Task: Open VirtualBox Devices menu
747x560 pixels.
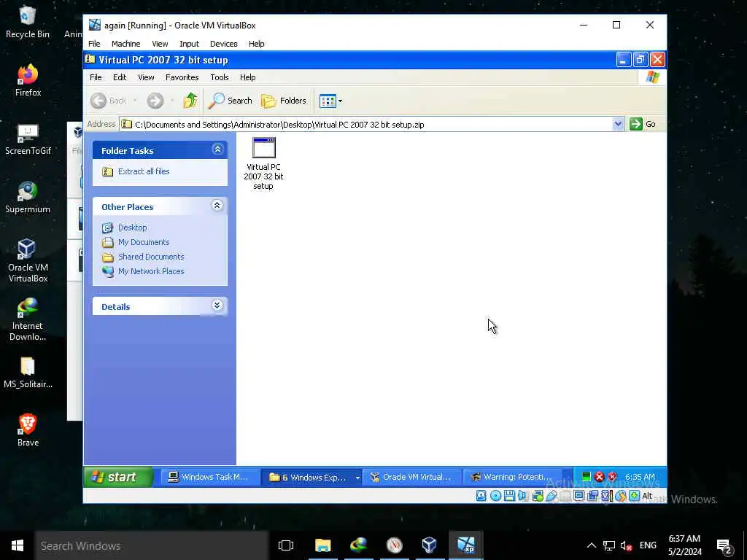Action: coord(223,44)
